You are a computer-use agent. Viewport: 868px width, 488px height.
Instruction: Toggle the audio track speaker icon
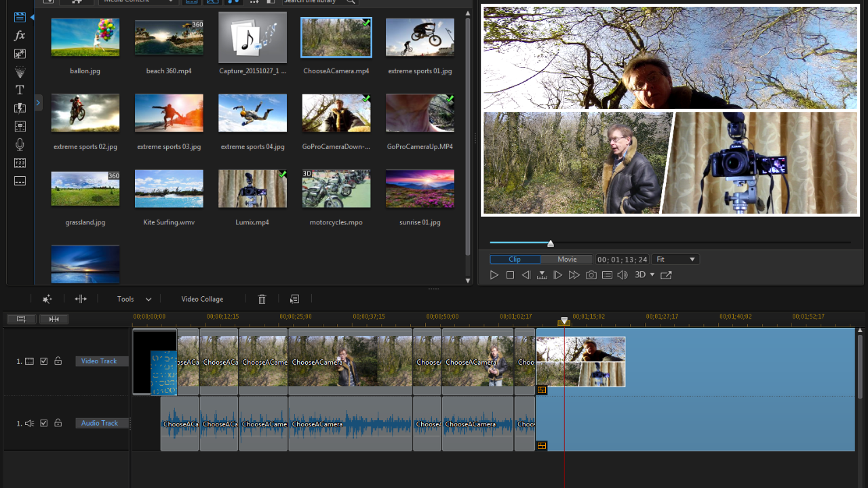point(29,423)
